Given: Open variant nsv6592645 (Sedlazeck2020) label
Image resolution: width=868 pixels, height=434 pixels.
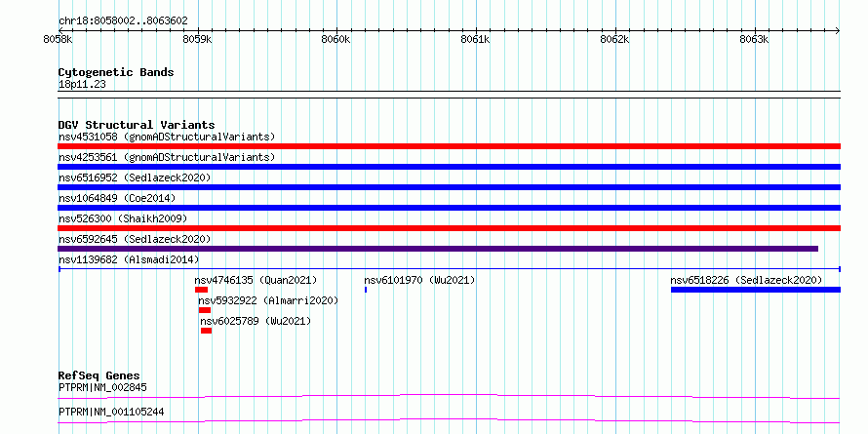Looking at the screenshot, I should (x=135, y=239).
